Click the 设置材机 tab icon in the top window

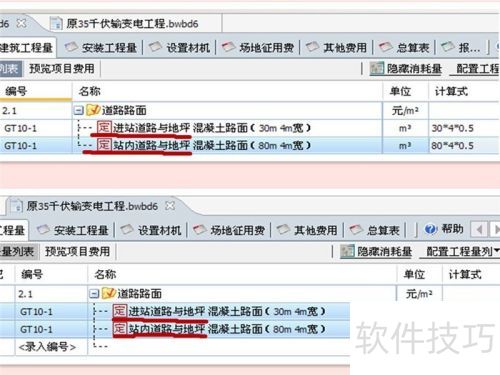(x=155, y=47)
